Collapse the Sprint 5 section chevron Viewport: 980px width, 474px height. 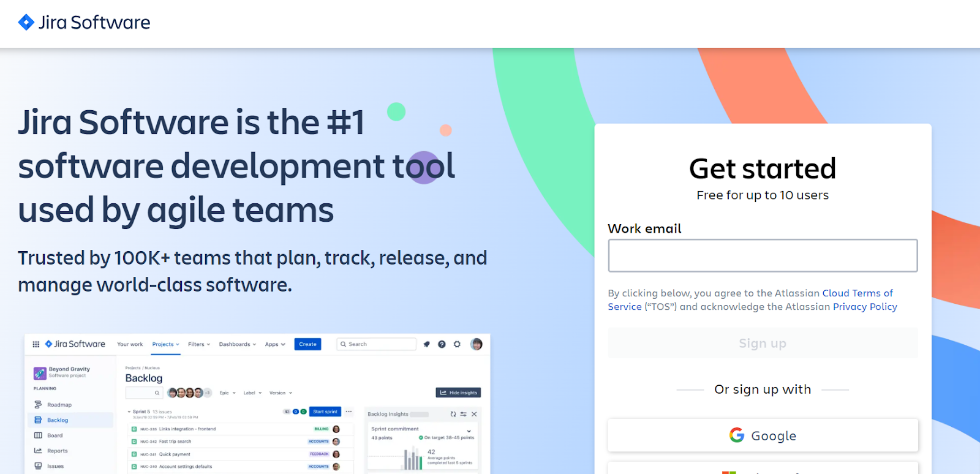pos(129,412)
